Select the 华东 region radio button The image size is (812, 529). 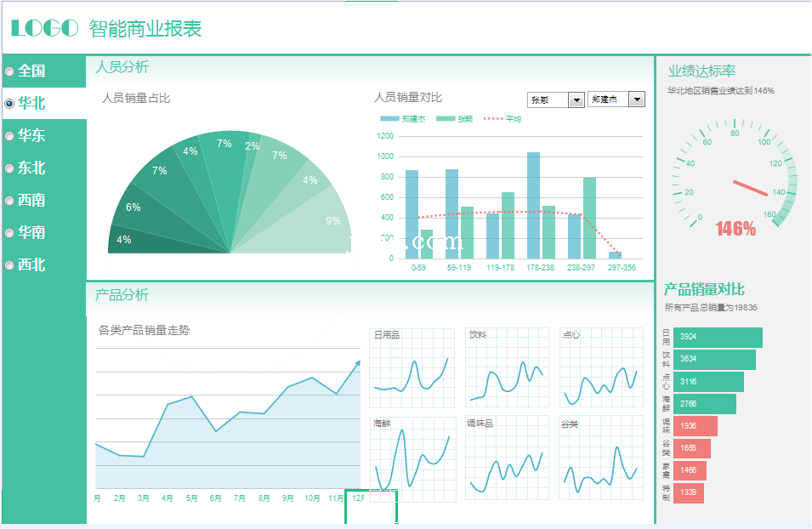pyautogui.click(x=10, y=136)
